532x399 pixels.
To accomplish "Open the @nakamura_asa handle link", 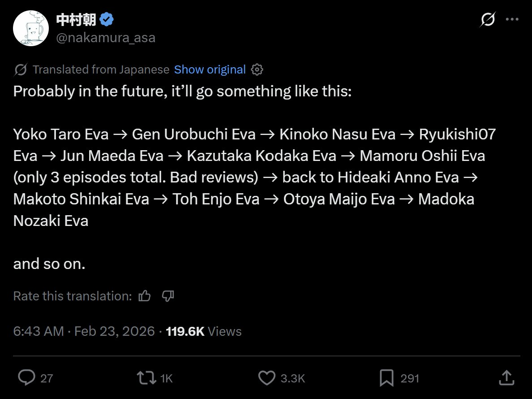I will tap(106, 38).
